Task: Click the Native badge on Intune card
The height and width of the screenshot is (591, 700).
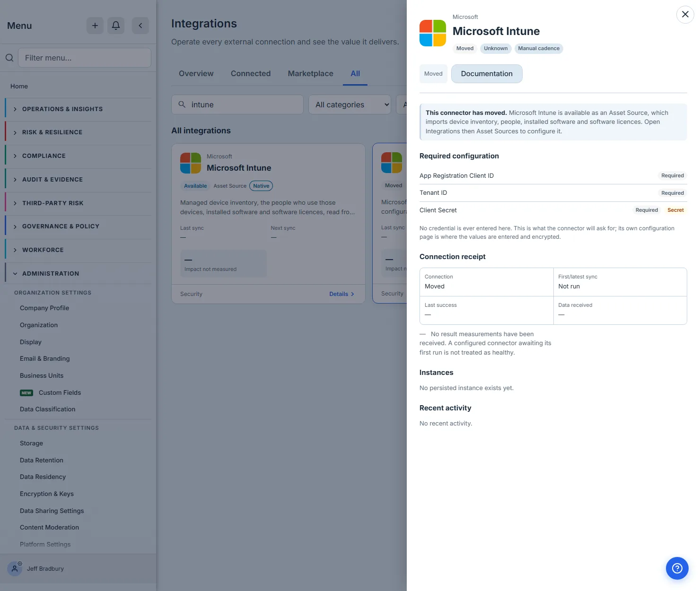Action: tap(261, 186)
